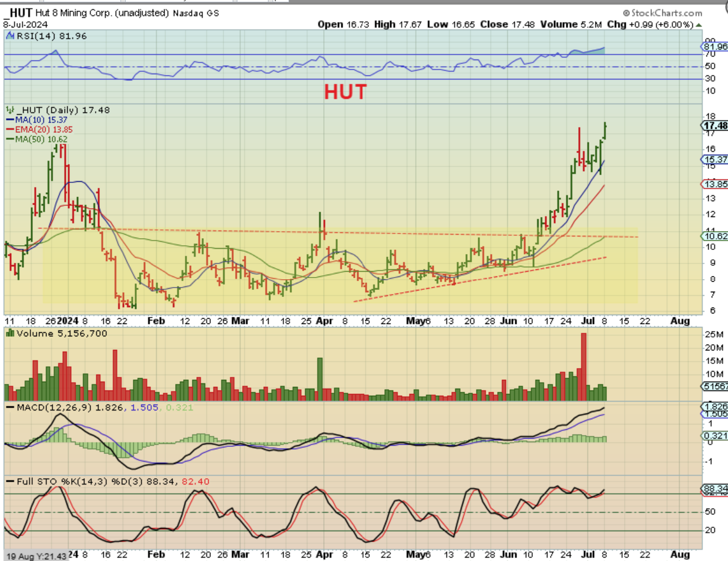
Task: Click the red line marker before EMA(20)
Action: coord(11,130)
